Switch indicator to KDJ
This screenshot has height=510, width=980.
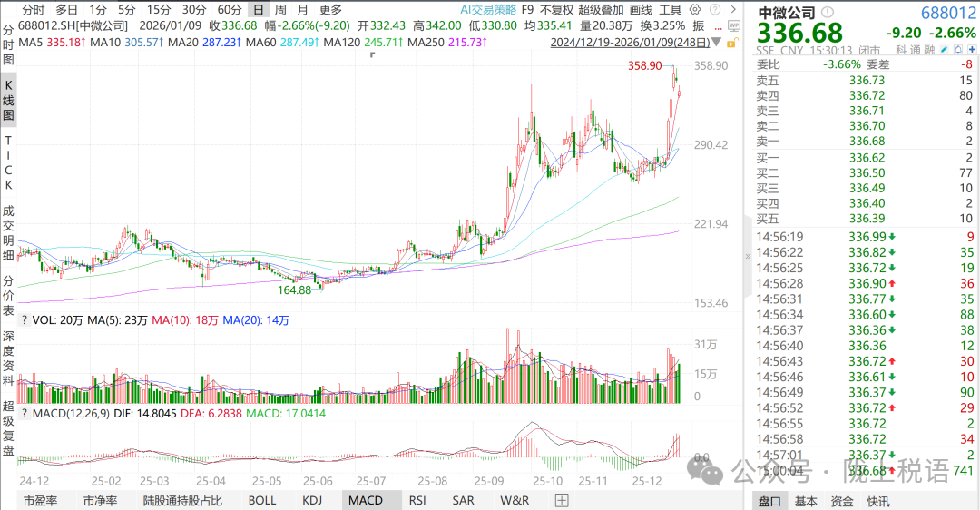[x=312, y=501]
